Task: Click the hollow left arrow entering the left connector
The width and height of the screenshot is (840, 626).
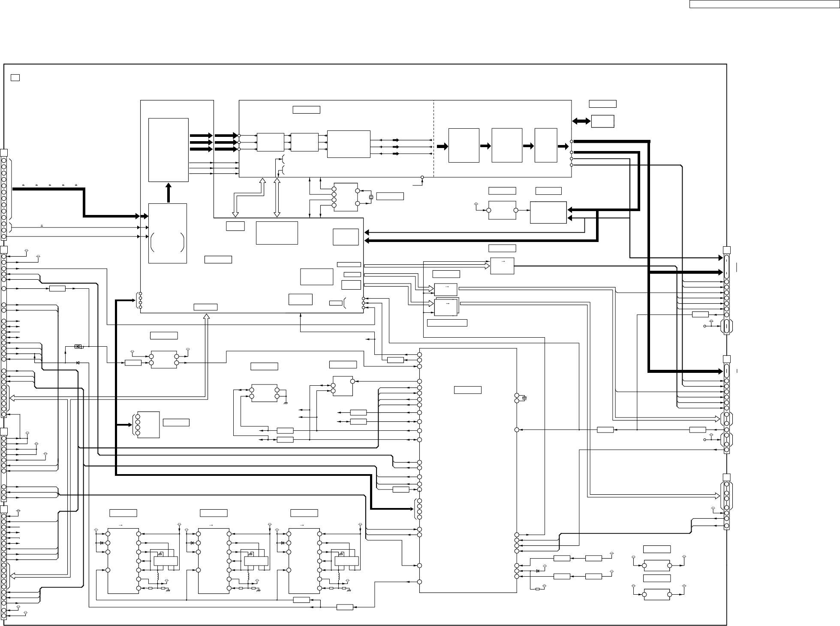Action: click(x=12, y=399)
